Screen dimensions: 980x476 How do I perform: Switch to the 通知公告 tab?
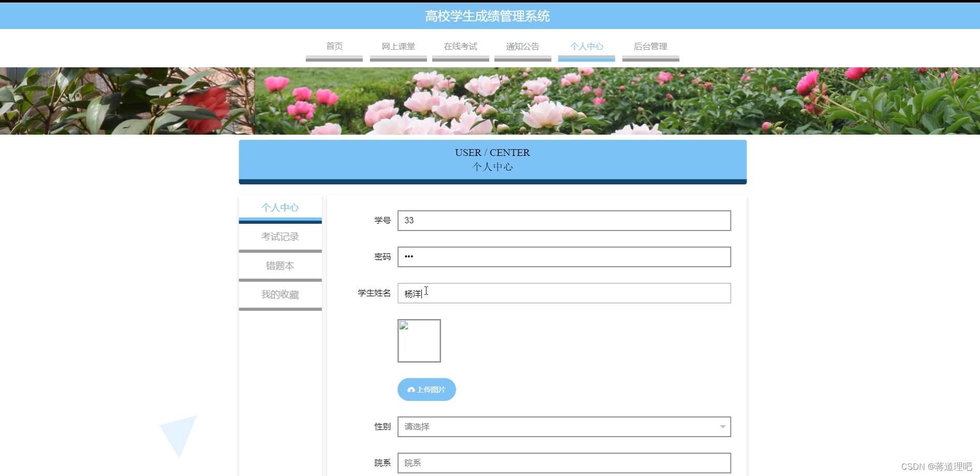pyautogui.click(x=522, y=47)
